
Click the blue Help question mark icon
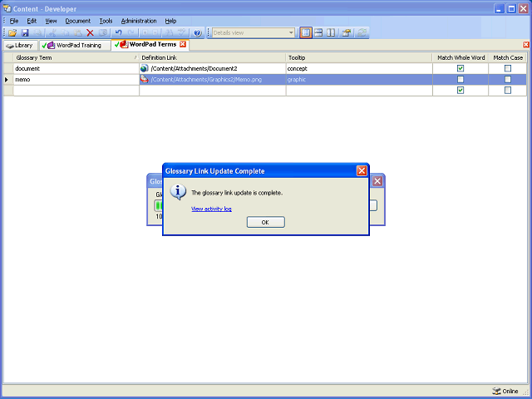click(198, 33)
